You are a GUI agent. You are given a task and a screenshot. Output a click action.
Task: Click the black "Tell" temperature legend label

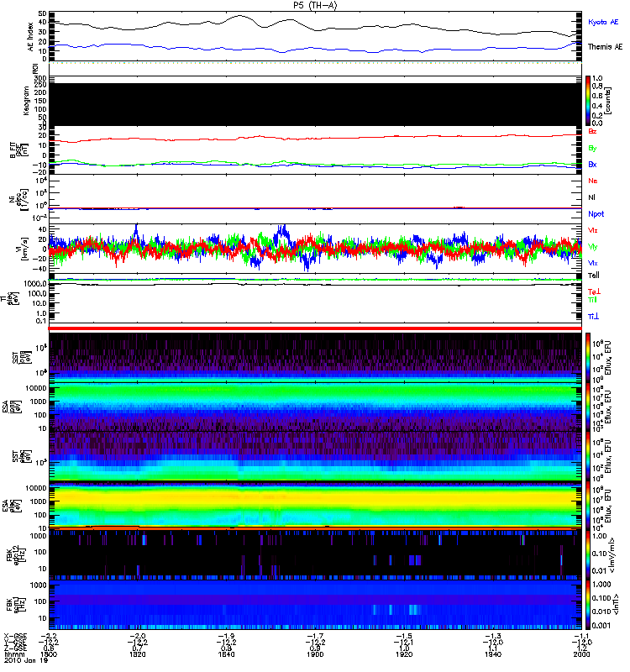pyautogui.click(x=593, y=276)
